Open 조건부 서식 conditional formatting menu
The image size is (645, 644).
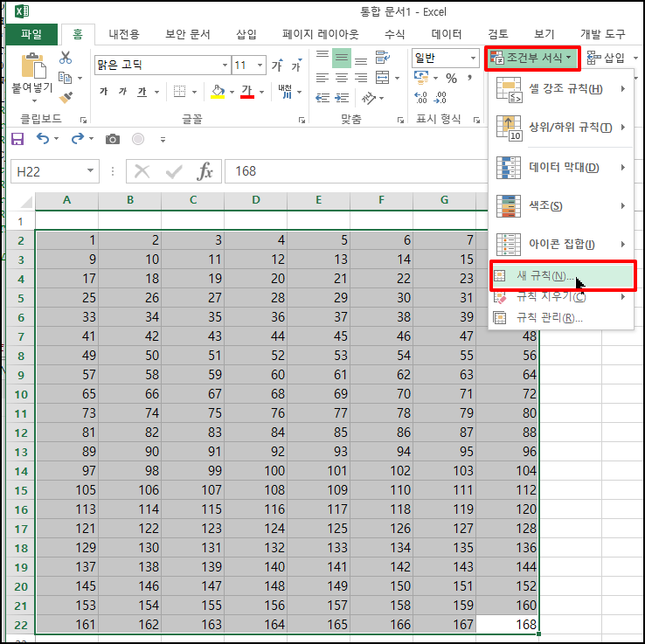pos(532,58)
